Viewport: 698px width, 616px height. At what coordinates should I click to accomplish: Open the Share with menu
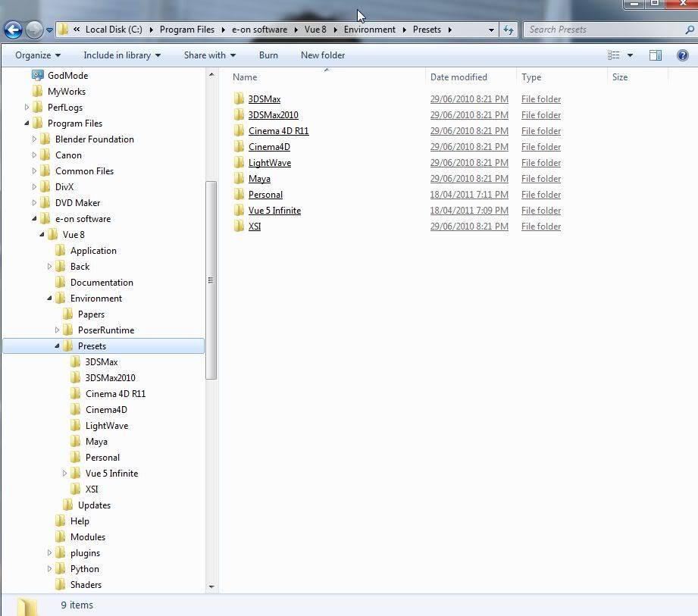click(x=210, y=55)
